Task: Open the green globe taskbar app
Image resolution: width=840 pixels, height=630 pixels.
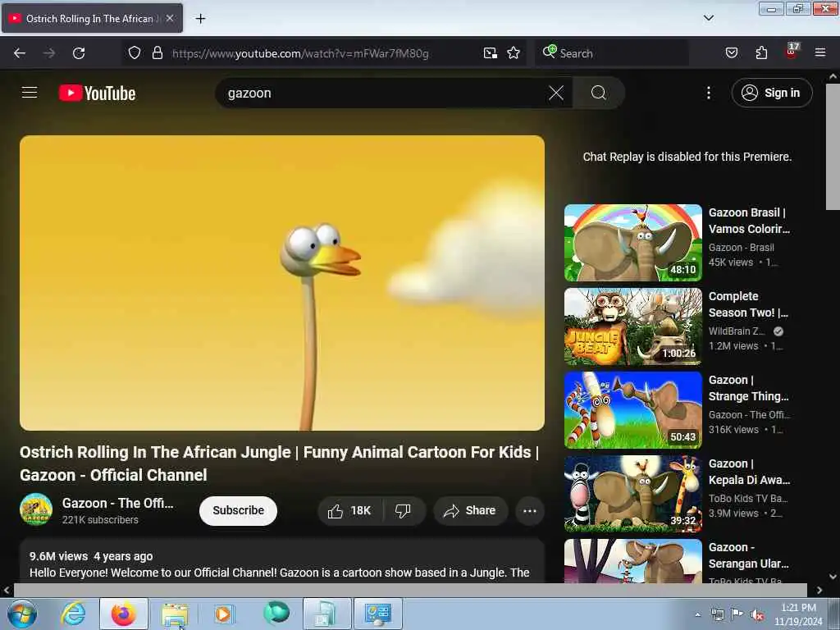Action: 276,613
